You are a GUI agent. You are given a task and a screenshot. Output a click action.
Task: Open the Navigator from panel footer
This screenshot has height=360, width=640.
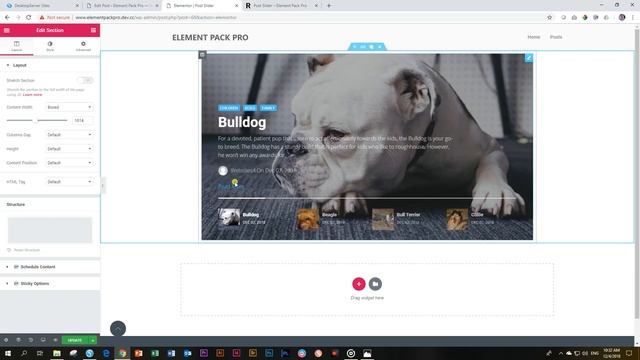pyautogui.click(x=18, y=340)
